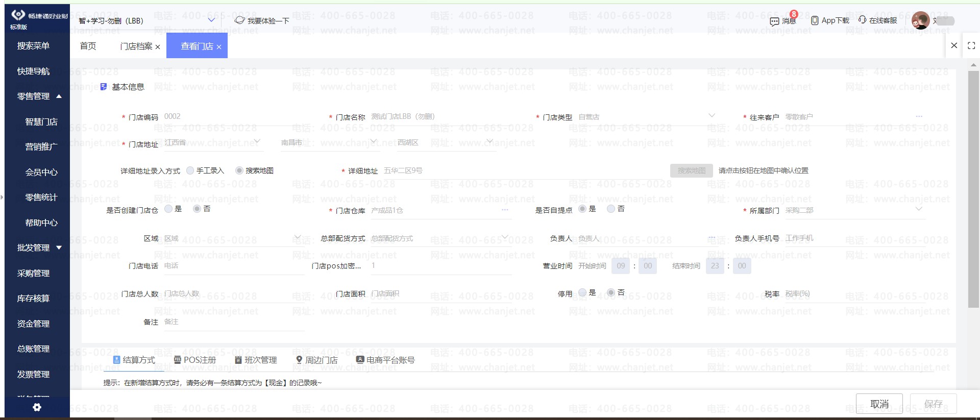
Task: Select 否 for 停用
Action: (x=611, y=292)
